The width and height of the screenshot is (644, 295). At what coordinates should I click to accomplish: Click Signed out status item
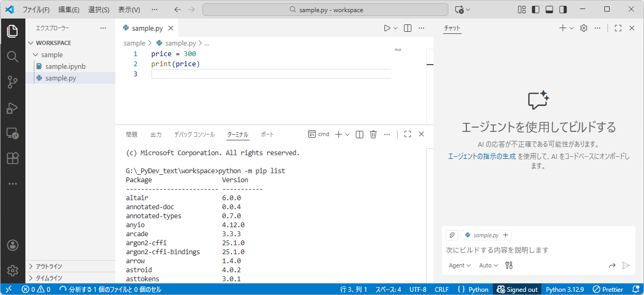517,289
